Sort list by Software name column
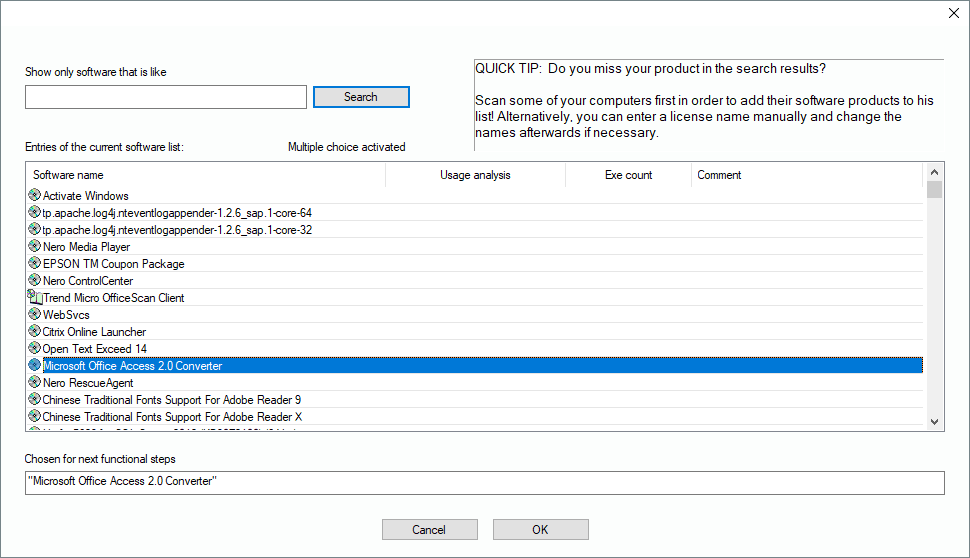Image resolution: width=970 pixels, height=558 pixels. pos(205,175)
